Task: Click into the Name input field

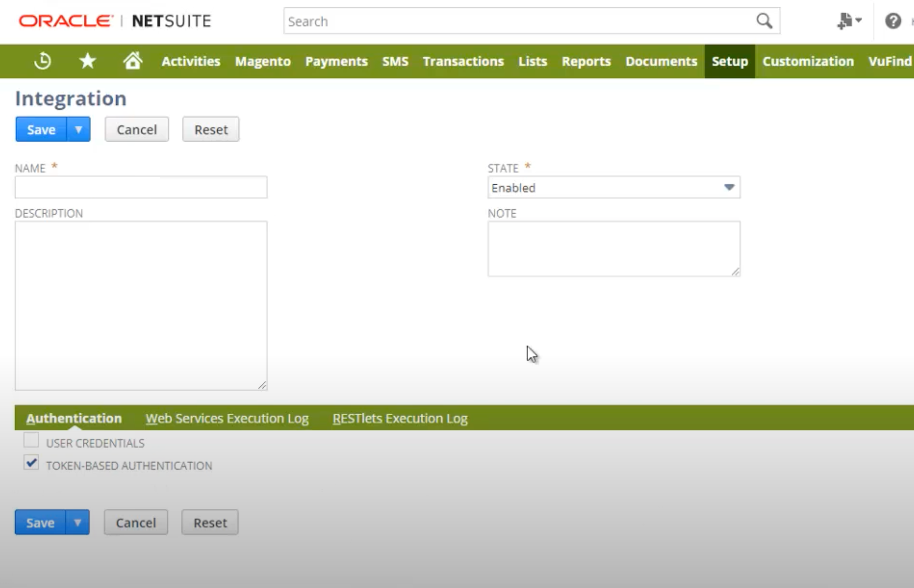Action: pos(141,187)
